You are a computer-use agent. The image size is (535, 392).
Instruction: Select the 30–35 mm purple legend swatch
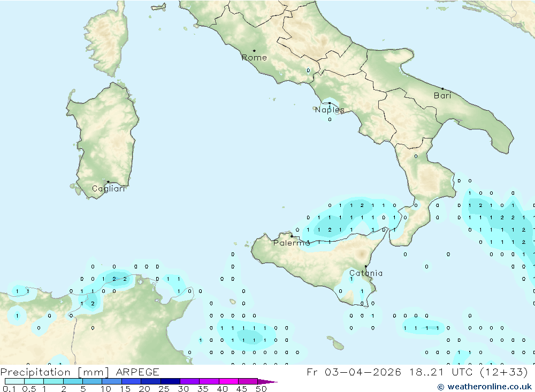click(x=189, y=381)
